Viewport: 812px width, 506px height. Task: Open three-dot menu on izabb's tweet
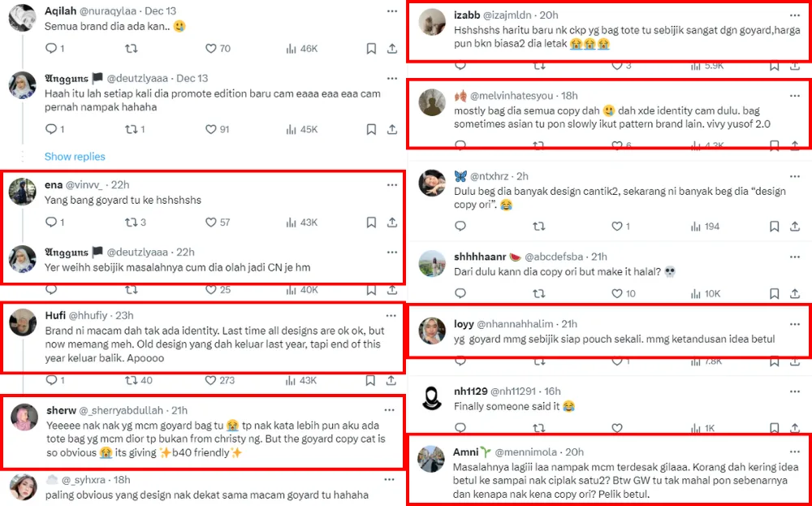[794, 15]
